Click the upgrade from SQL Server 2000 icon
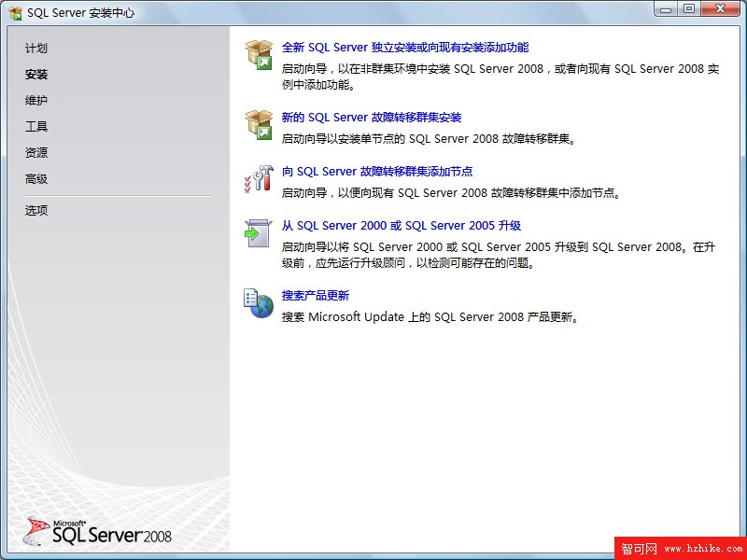This screenshot has height=560, width=747. (259, 232)
